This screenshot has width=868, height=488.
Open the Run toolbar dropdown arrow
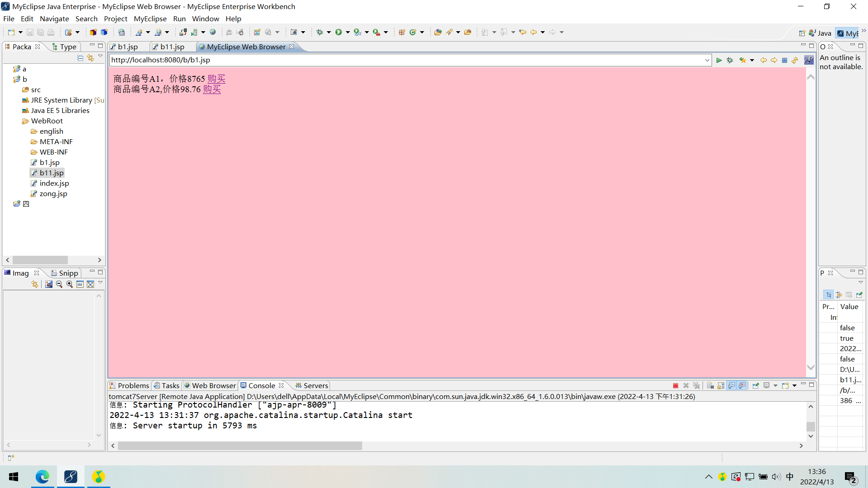click(x=348, y=32)
